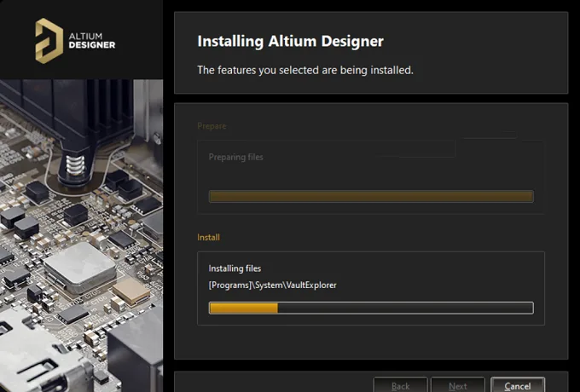
Task: Click the 'Install' section label
Action: [x=209, y=237]
